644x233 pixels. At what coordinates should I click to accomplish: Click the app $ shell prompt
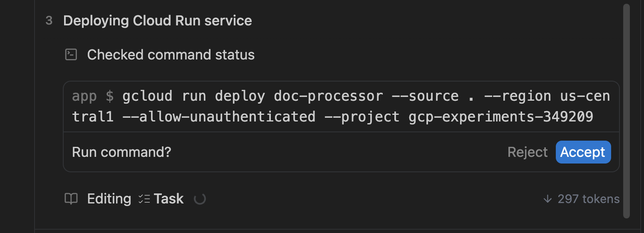click(92, 96)
